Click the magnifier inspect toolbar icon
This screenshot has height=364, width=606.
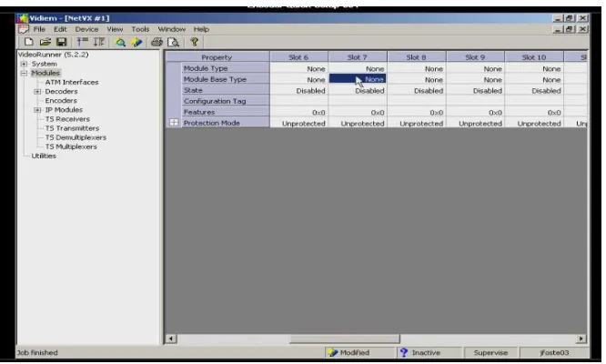coord(120,42)
